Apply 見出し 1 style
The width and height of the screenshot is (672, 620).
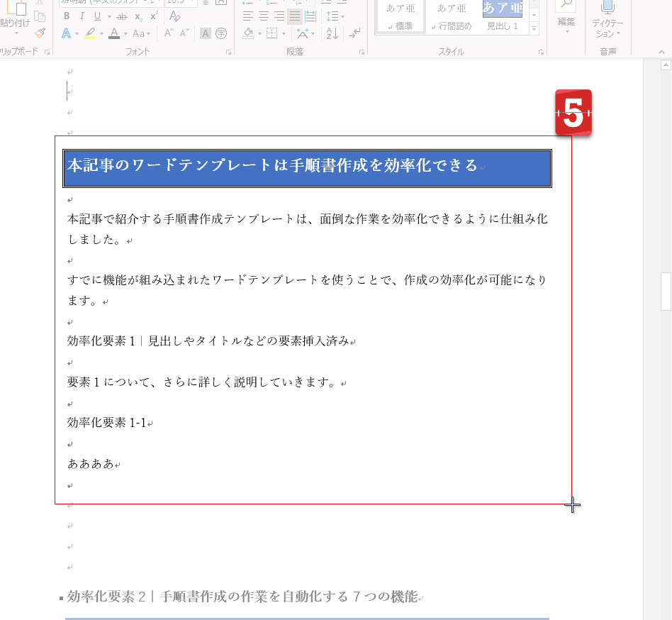click(x=503, y=16)
